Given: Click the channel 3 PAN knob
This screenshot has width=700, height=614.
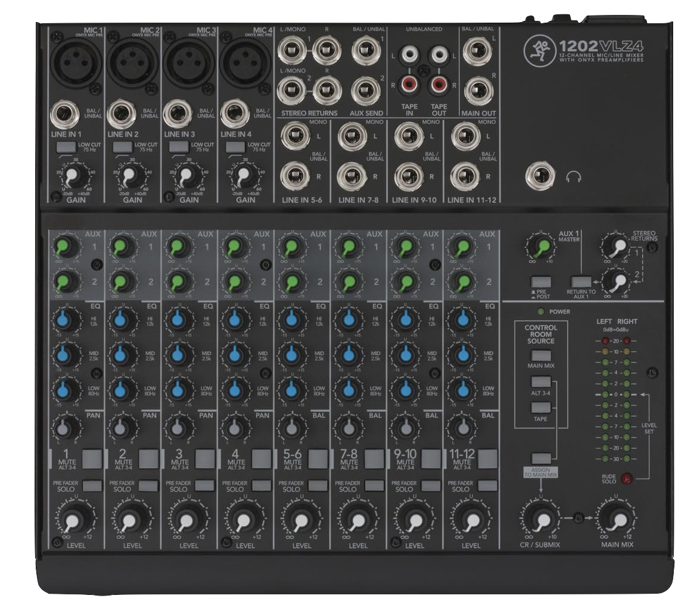Looking at the screenshot, I should pos(177,428).
